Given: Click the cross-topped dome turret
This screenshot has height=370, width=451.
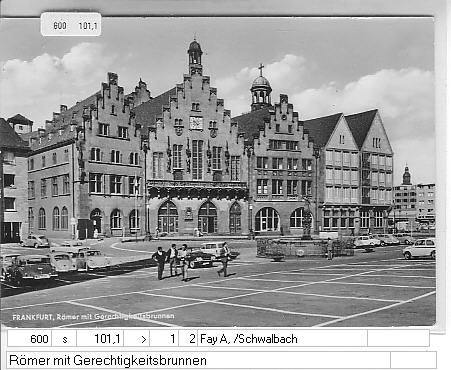Looking at the screenshot, I should pyautogui.click(x=261, y=88).
